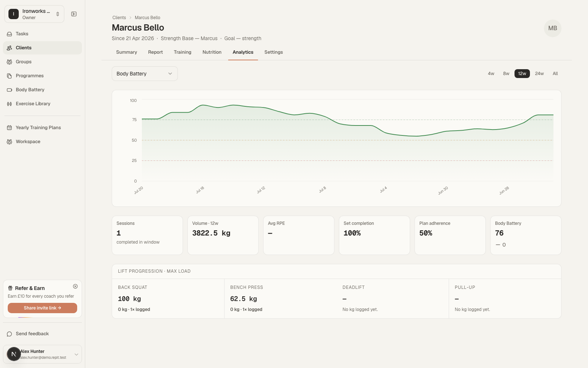Dismiss the Refer & Earn card

tap(75, 286)
